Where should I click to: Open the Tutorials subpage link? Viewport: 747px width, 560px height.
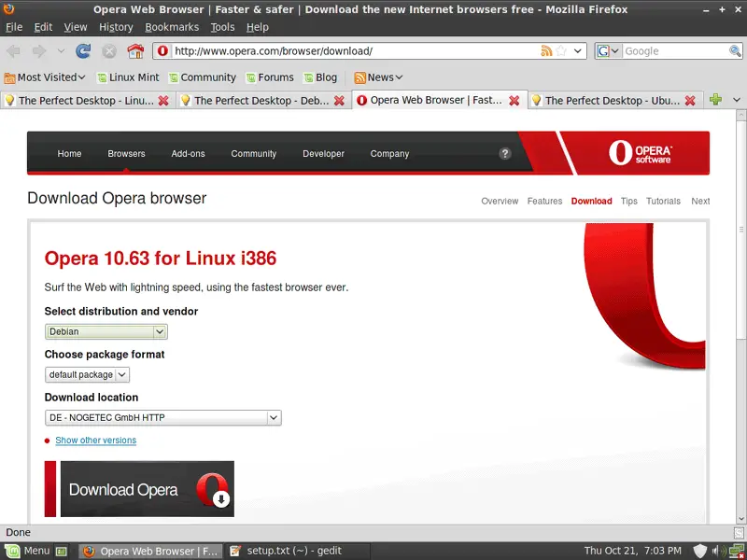663,201
